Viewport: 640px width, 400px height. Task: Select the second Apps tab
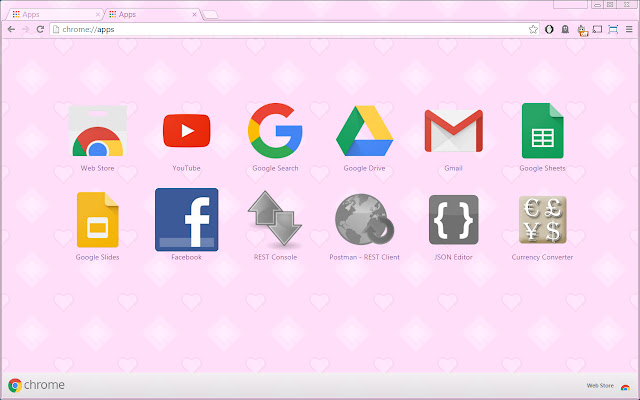click(152, 15)
